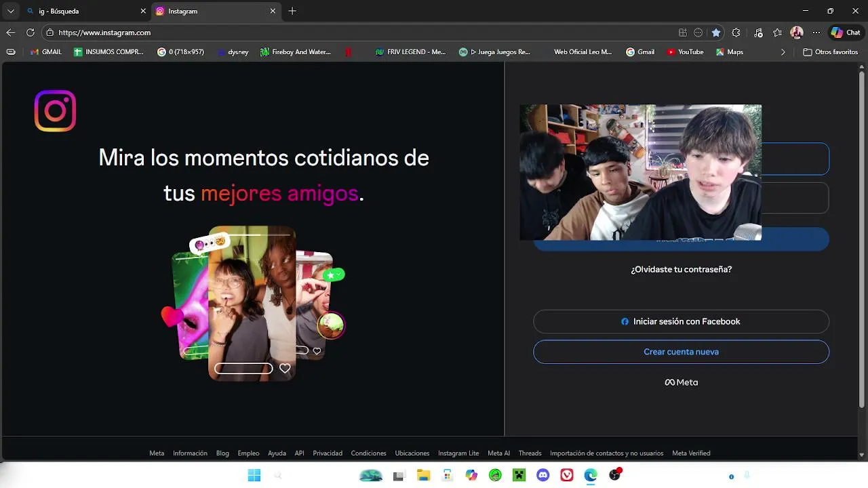Image resolution: width=868 pixels, height=488 pixels.
Task: Open the dysney bookmark
Action: (x=233, y=52)
